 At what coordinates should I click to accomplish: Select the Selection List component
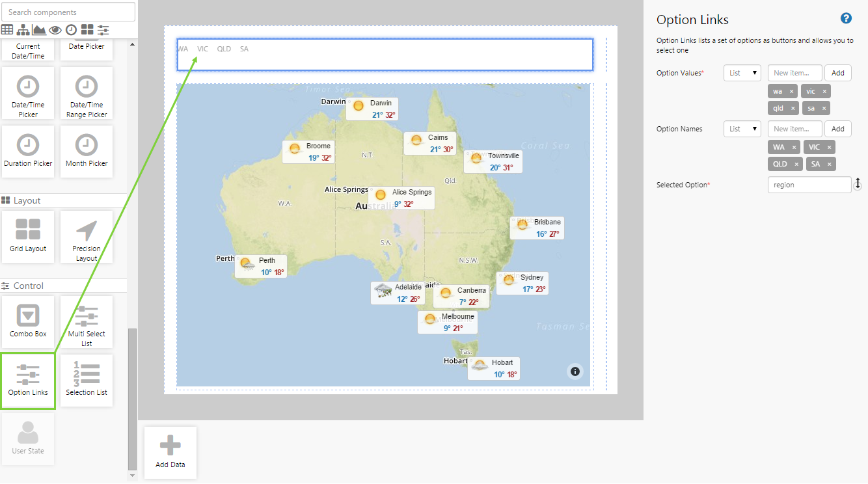87,381
